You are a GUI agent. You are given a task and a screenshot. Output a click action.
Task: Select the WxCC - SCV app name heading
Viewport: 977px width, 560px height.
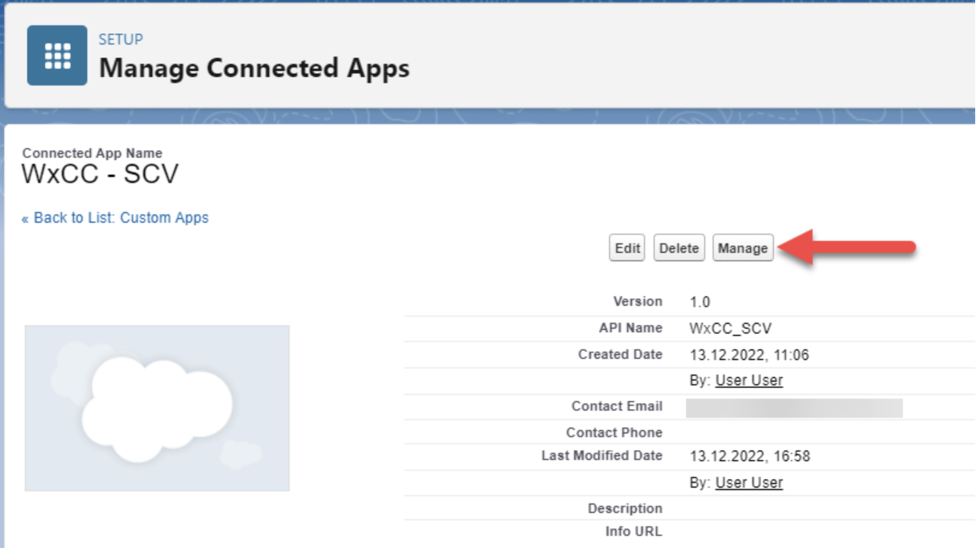point(100,174)
